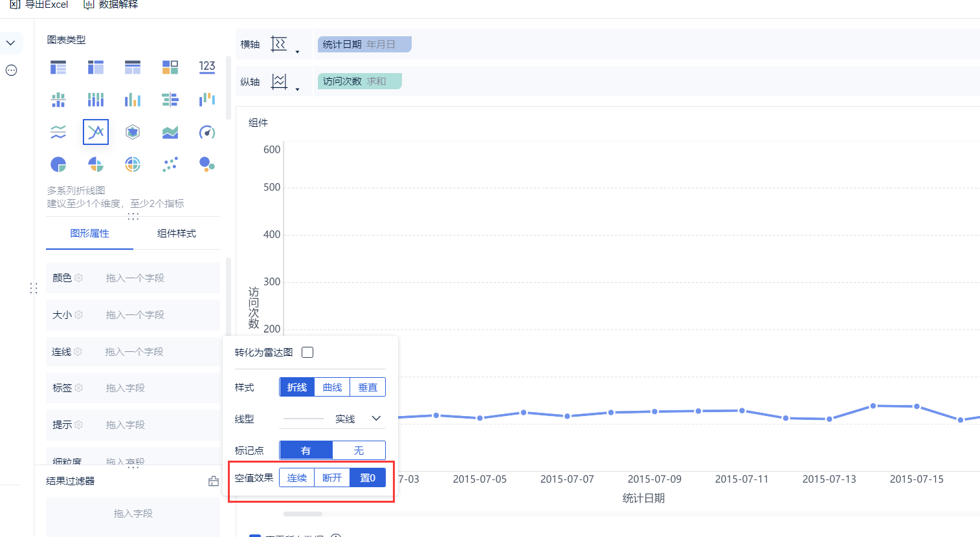Viewport: 980px width, 537px height.
Task: Set 标记点 to 无
Action: click(x=359, y=450)
